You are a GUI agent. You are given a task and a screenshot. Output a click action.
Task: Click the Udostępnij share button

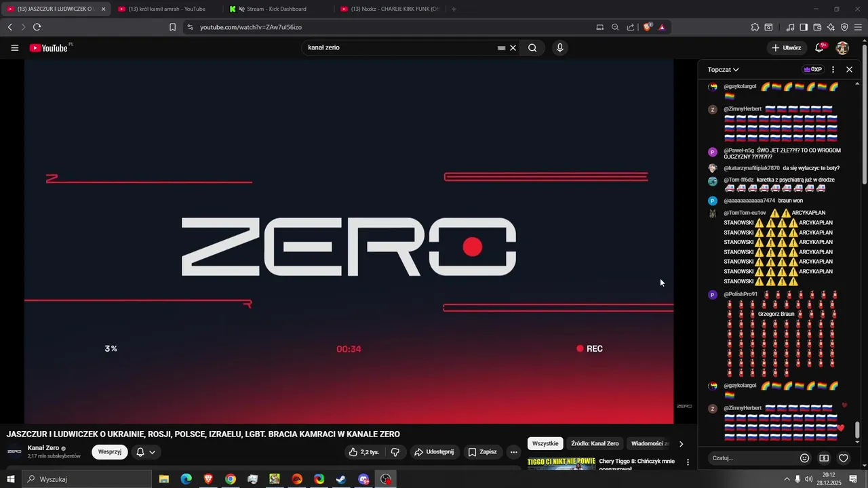tap(435, 452)
